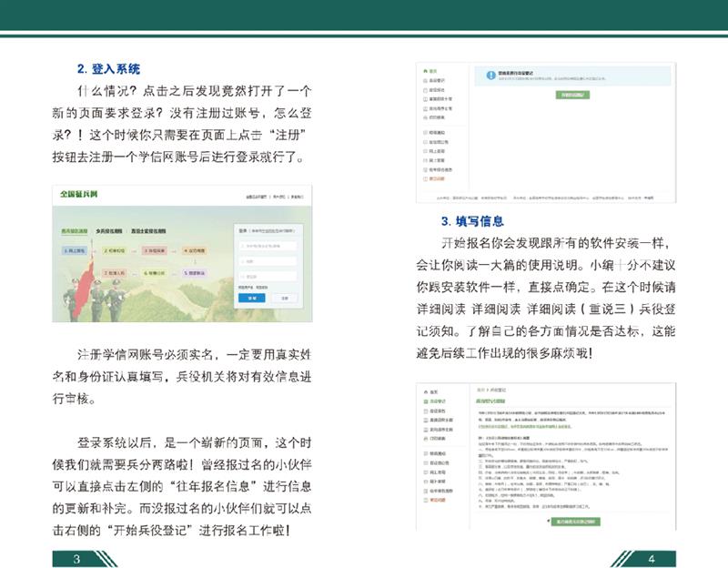Image resolution: width=728 pixels, height=568 pixels.
Task: Open the orange sidebar entry in the blue-notice screenshot
Action: click(435, 178)
